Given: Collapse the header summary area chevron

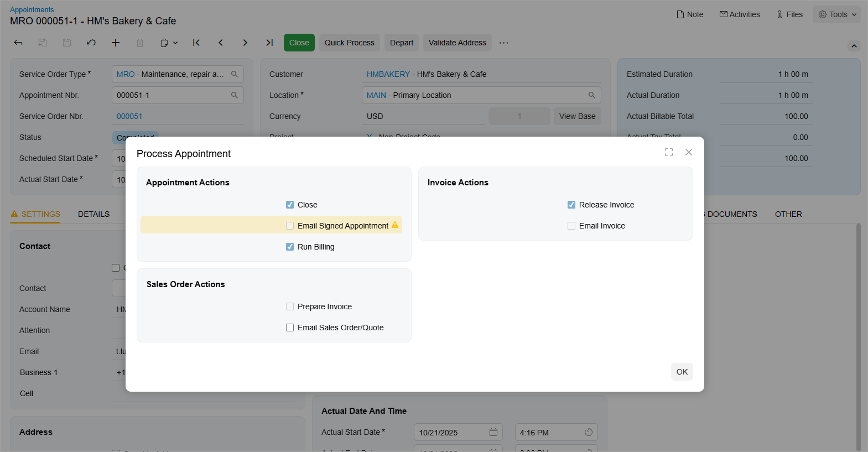Looking at the screenshot, I should coord(854,46).
